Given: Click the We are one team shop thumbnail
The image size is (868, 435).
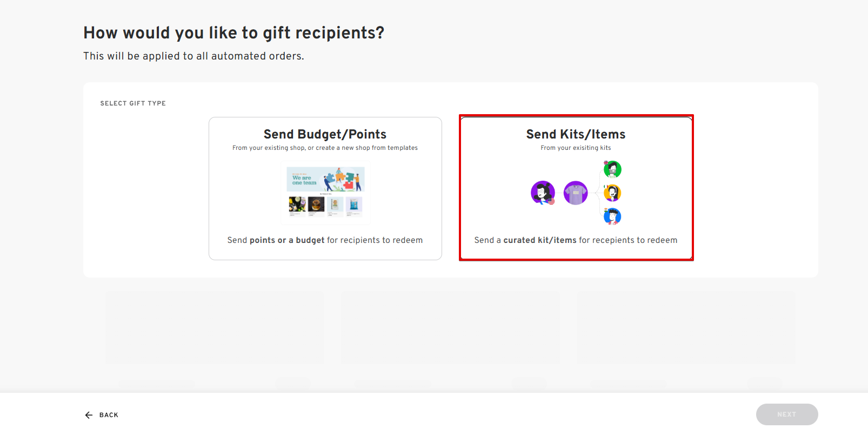Looking at the screenshot, I should (325, 193).
